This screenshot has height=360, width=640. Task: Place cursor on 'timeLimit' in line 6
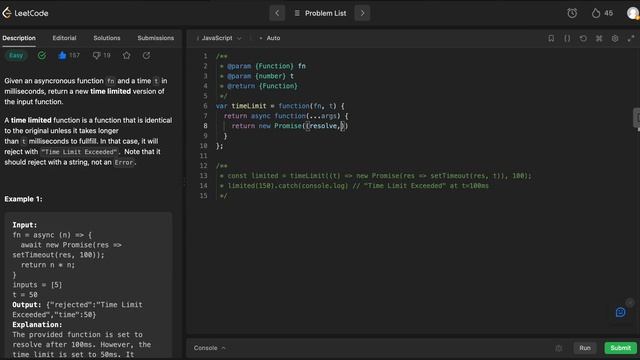(249, 106)
